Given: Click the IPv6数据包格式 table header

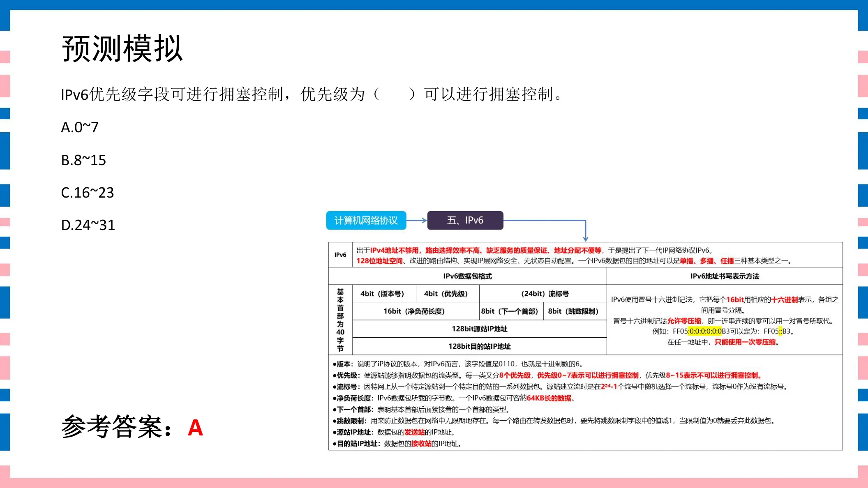Looking at the screenshot, I should point(467,276).
